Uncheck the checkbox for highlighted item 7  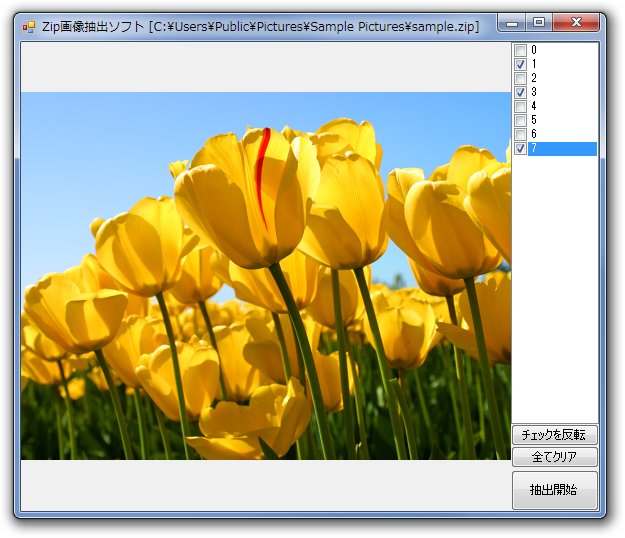click(520, 149)
